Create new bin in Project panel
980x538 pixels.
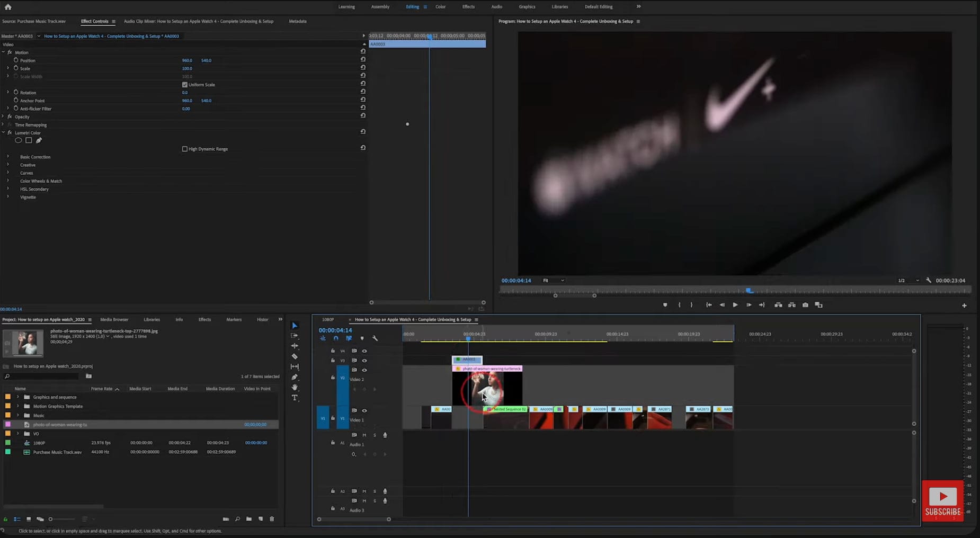[x=249, y=519]
